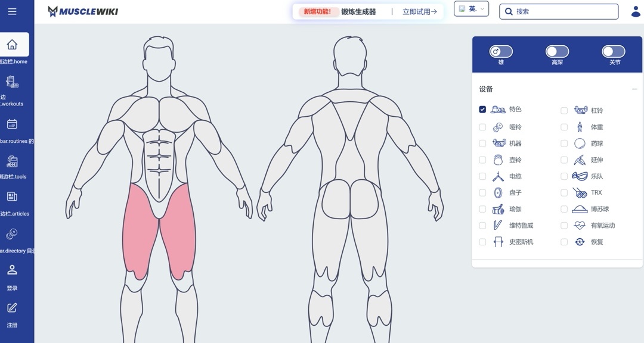The image size is (644, 343).
Task: Click the MuscleWiki logo
Action: pos(83,11)
